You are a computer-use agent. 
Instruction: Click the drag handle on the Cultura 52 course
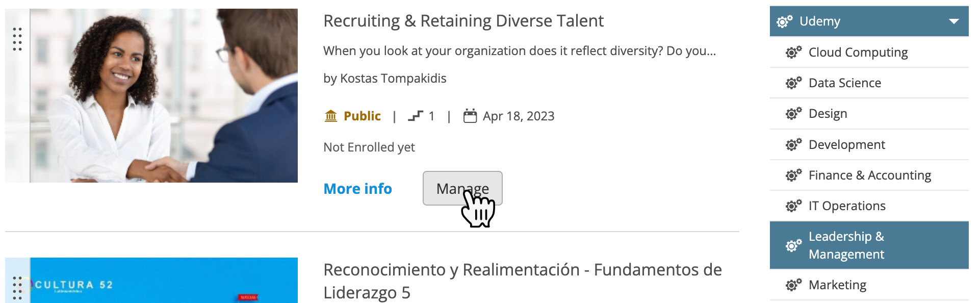(17, 288)
